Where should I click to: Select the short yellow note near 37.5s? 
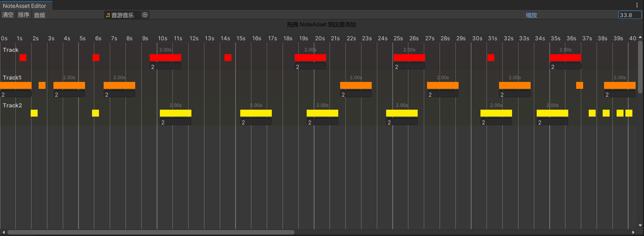point(592,113)
